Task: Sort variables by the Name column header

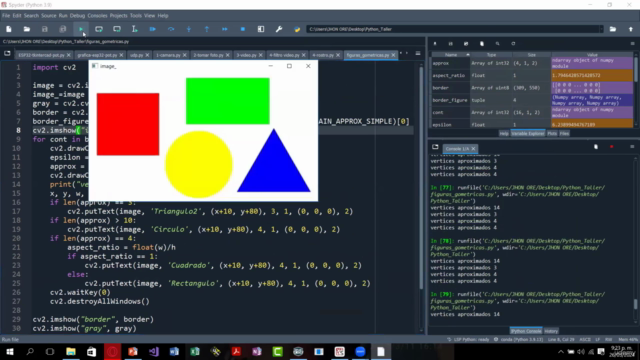Action: pyautogui.click(x=451, y=55)
